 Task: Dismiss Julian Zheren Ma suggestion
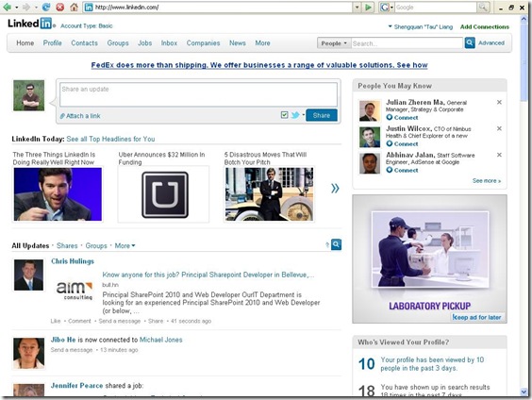[x=499, y=102]
